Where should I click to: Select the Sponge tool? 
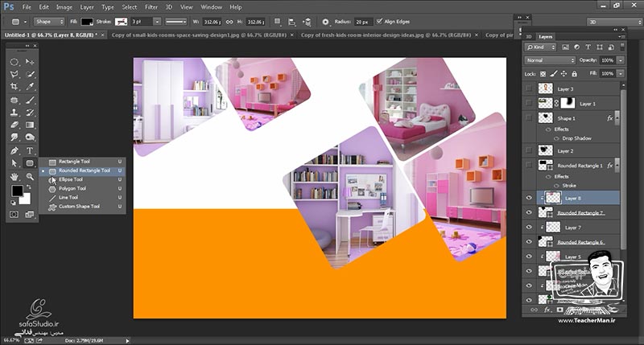tap(30, 137)
